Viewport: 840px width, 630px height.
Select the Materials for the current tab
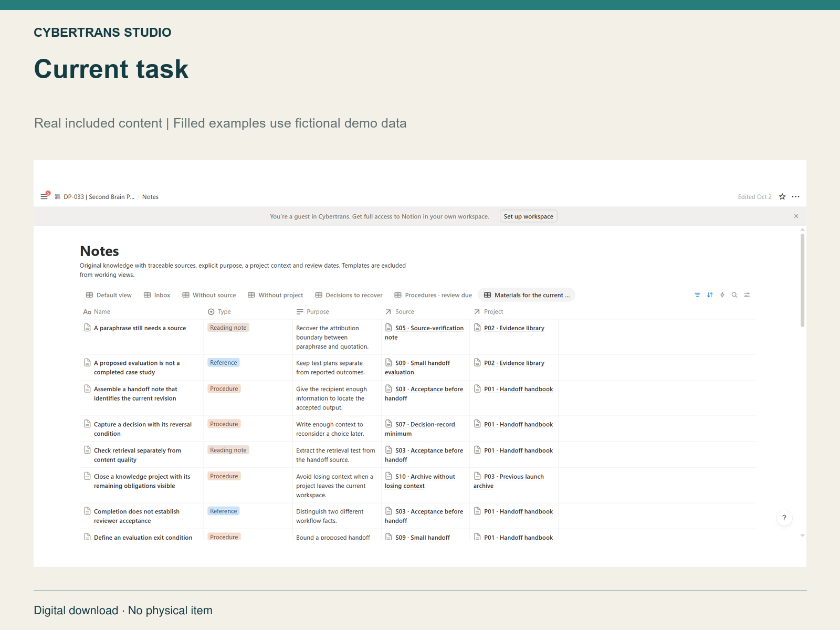pyautogui.click(x=527, y=295)
